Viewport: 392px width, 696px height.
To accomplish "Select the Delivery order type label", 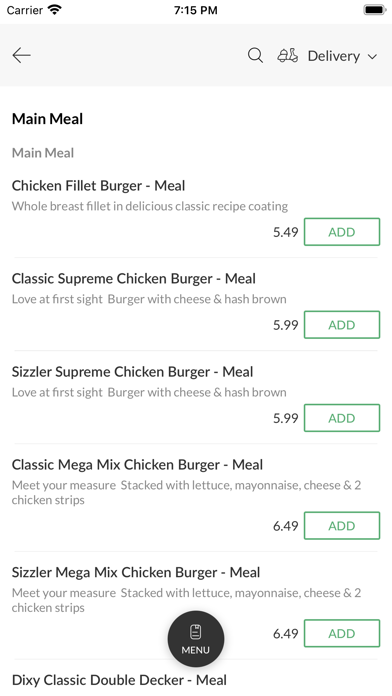I will click(333, 56).
